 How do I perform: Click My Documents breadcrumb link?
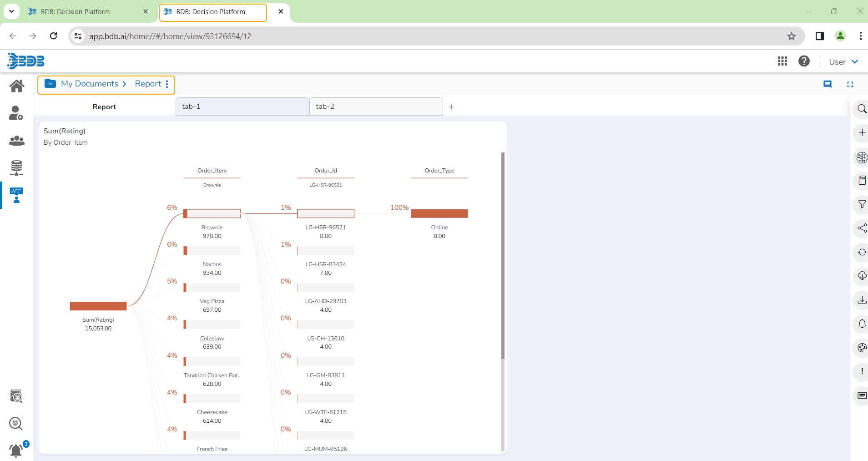(90, 84)
